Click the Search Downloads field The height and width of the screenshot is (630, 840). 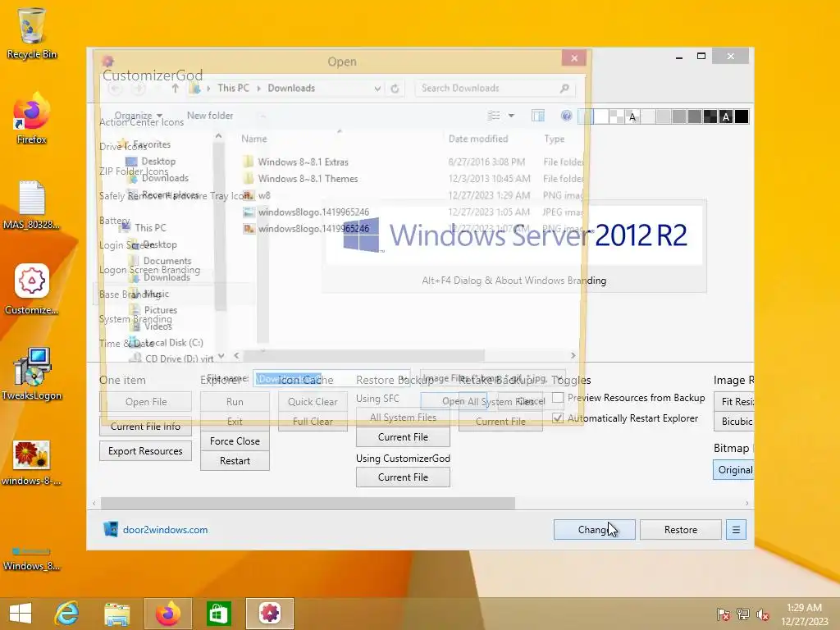(495, 89)
